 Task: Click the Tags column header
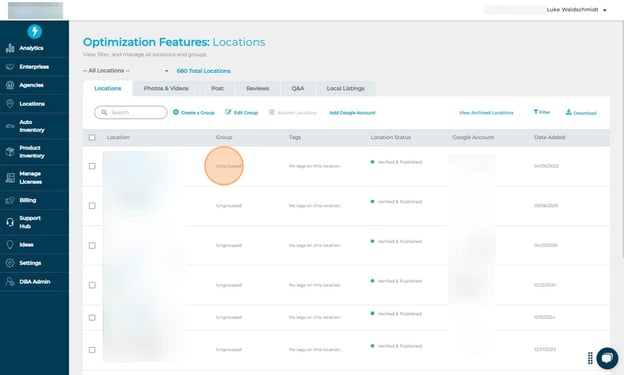295,137
